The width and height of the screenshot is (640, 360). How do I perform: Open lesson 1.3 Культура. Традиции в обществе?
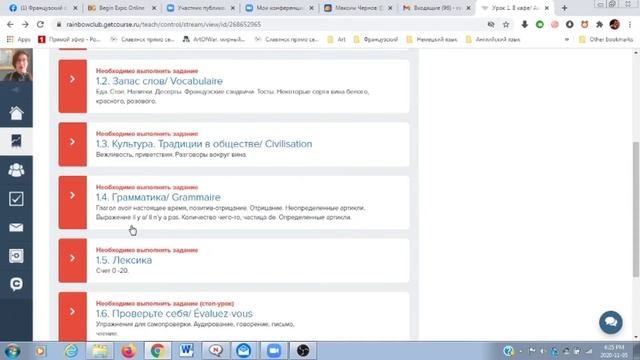204,144
